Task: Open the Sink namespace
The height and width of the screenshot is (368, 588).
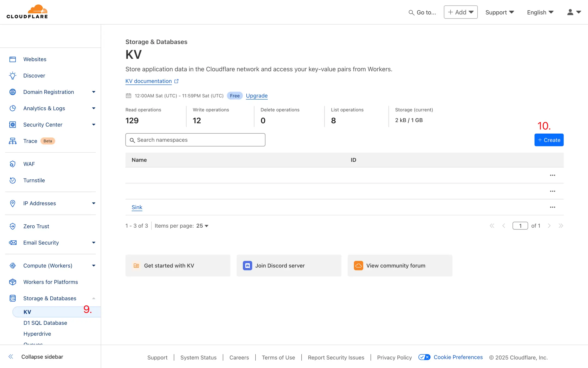Action: click(137, 207)
